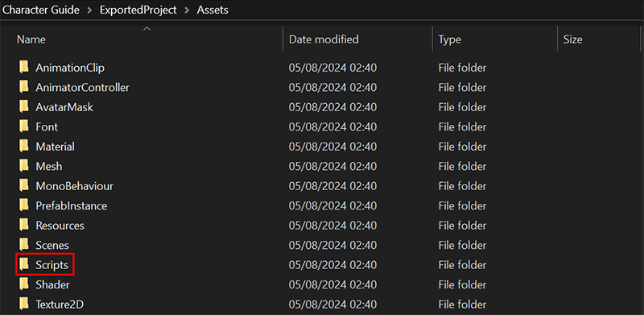Click the AnimatorController folder icon

24,87
